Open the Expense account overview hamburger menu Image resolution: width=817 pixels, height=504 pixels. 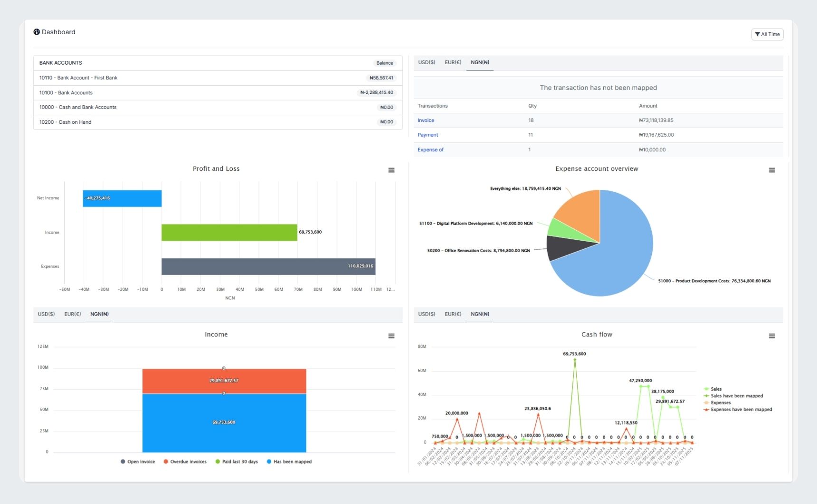click(771, 170)
